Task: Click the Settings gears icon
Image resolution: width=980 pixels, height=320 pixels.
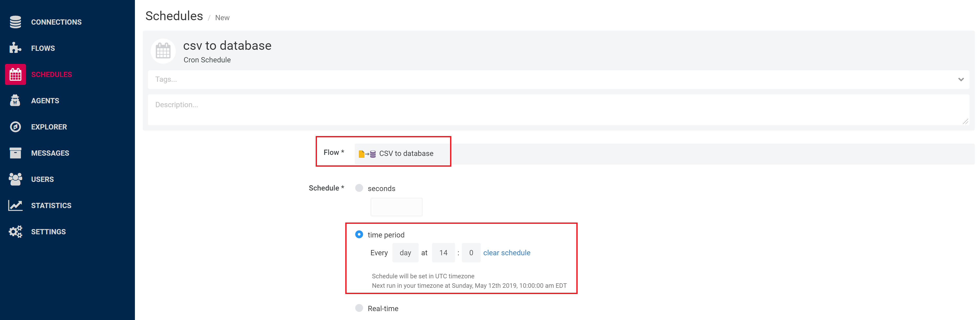Action: 15,232
